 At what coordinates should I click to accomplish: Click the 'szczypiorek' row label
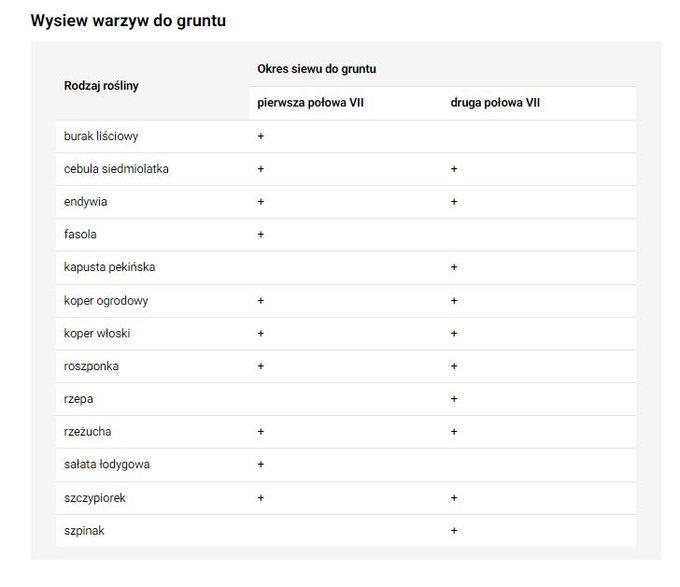[x=95, y=498]
